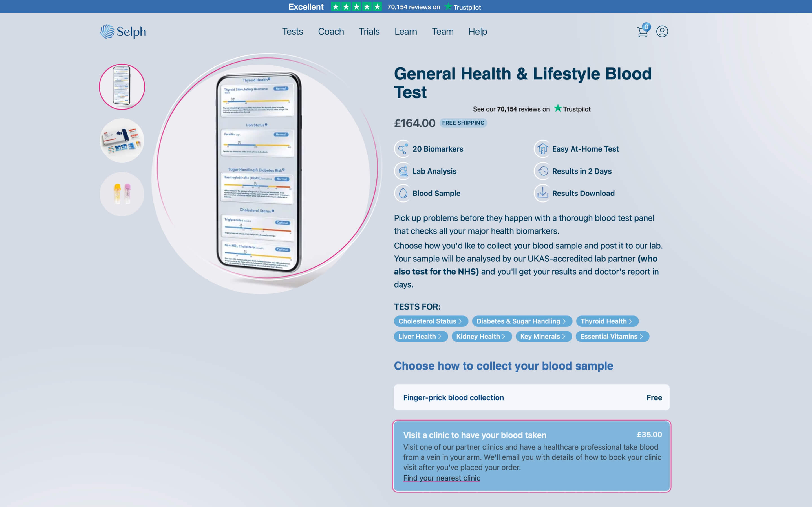Select the test kit box thumbnail
This screenshot has width=812, height=507.
pos(122,141)
